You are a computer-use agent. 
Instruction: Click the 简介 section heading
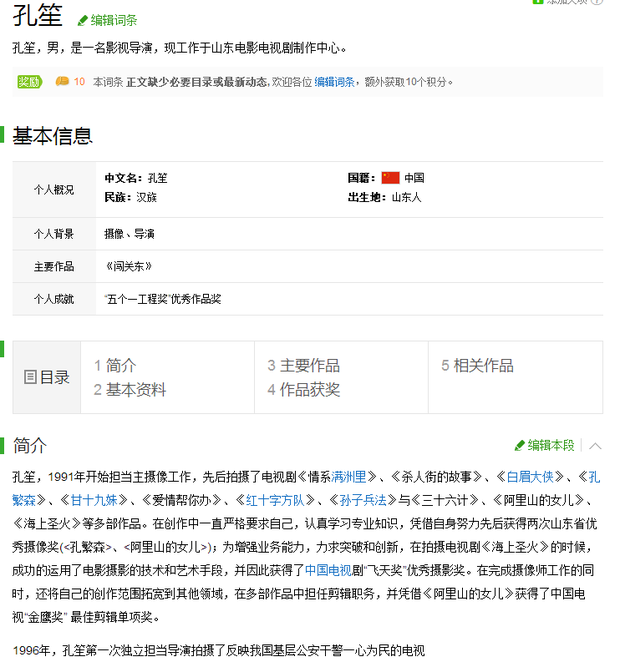(29, 445)
